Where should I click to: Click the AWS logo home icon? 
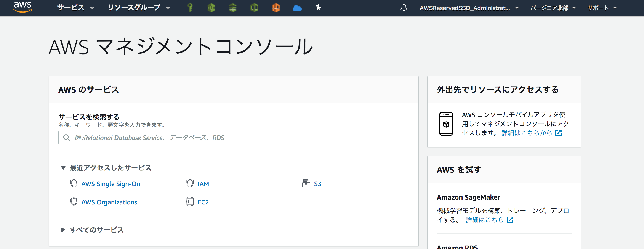tap(22, 7)
